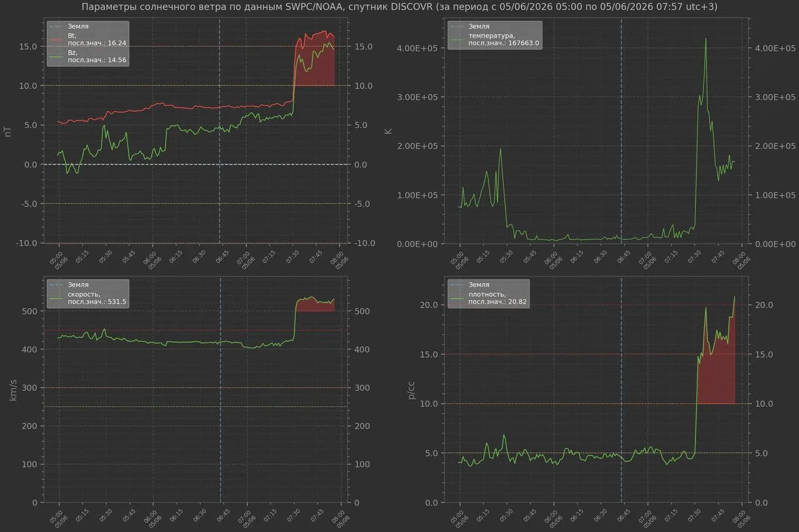Click the green Bz line sample in legend
This screenshot has width=799, height=532.
point(56,56)
